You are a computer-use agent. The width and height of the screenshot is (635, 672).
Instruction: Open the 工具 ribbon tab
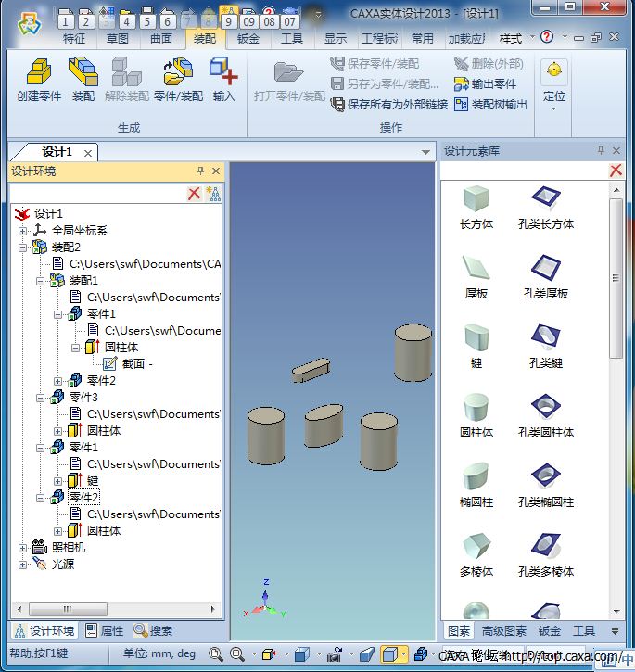[292, 39]
